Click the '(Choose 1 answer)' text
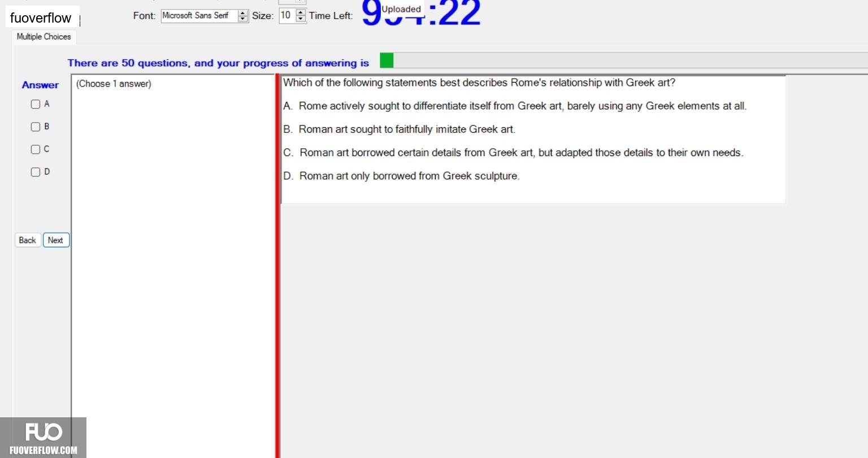Viewport: 868px width, 458px height. pyautogui.click(x=114, y=84)
